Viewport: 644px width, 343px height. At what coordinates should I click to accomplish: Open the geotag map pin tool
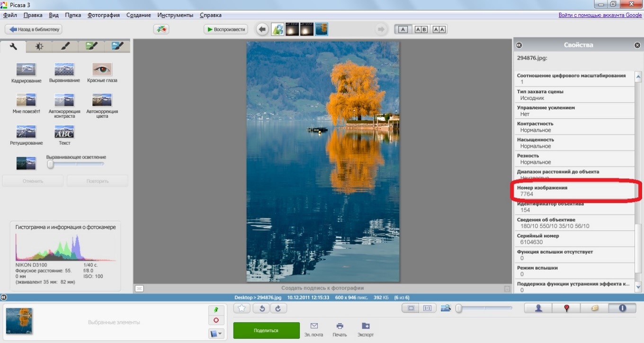coord(567,308)
